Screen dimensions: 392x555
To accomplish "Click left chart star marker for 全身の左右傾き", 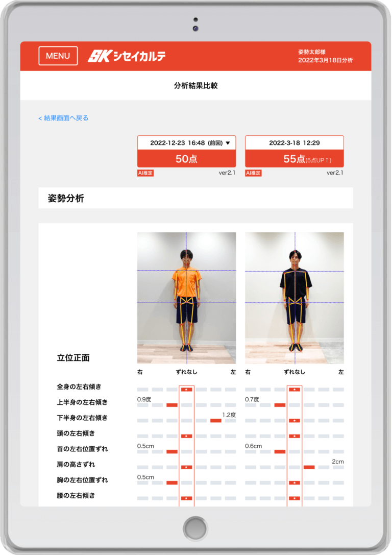I will coord(186,390).
